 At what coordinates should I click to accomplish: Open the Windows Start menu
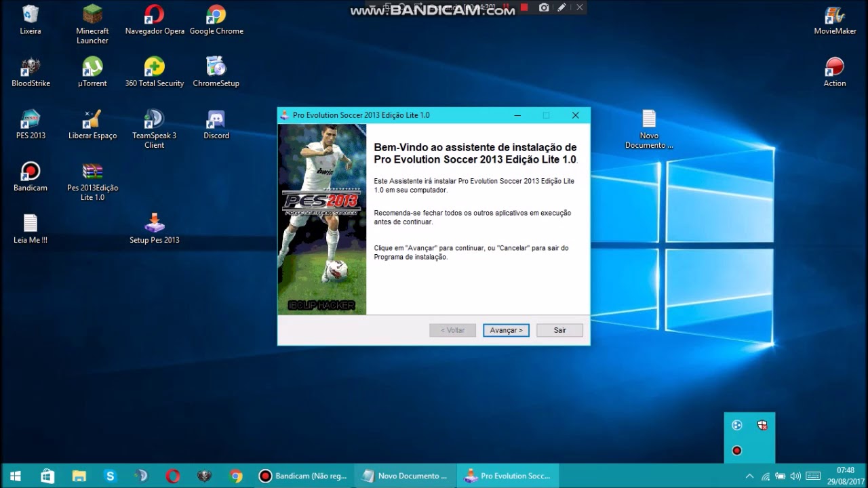(x=15, y=476)
